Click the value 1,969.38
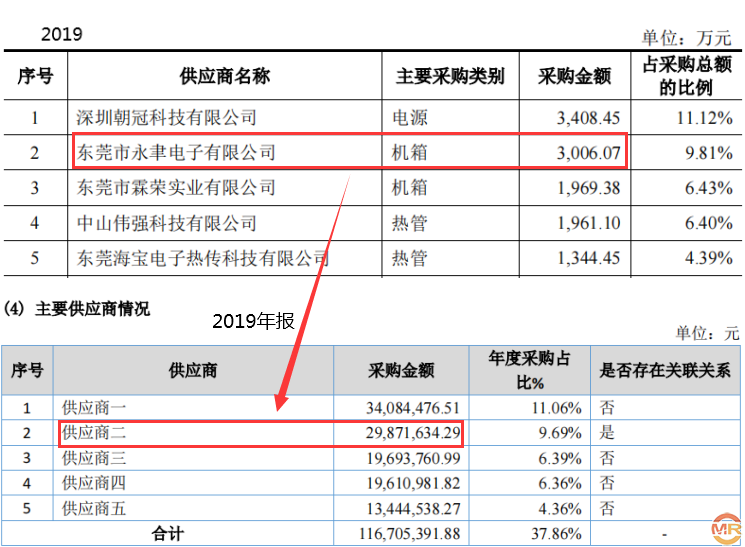The width and height of the screenshot is (745, 547). [x=588, y=188]
